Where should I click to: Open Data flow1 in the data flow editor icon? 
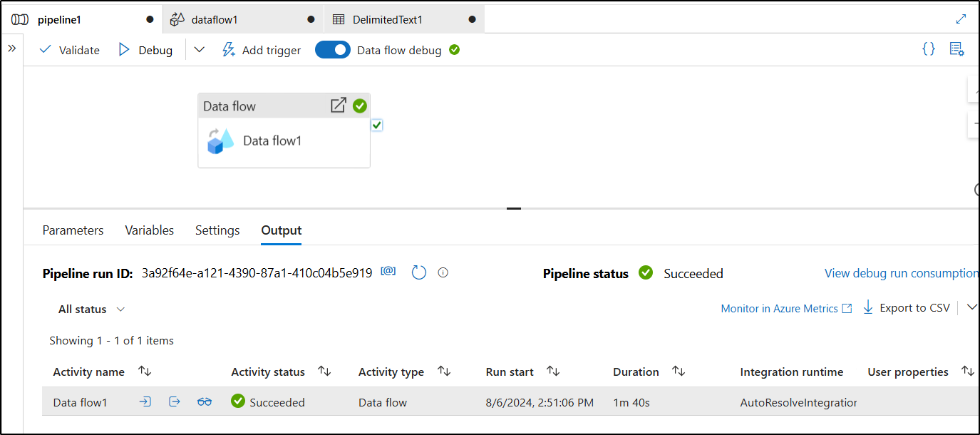click(339, 106)
